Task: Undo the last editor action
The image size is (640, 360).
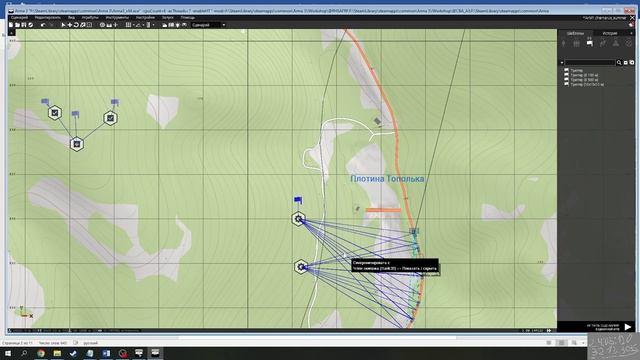Action: coord(42,25)
